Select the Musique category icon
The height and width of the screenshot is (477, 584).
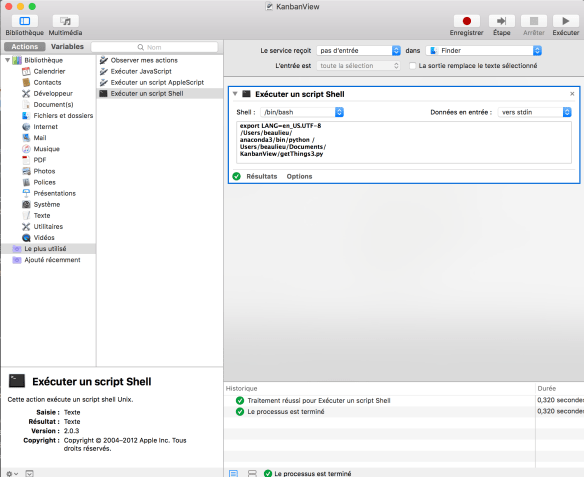click(x=26, y=149)
